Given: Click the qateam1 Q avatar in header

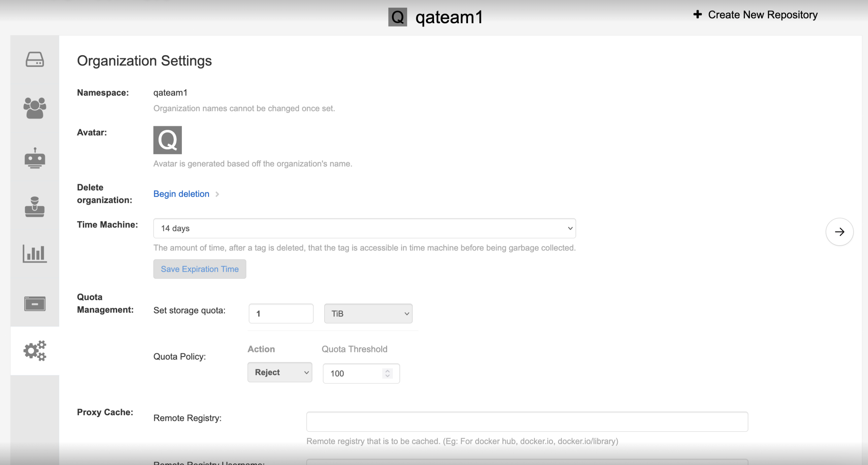Looking at the screenshot, I should (398, 17).
